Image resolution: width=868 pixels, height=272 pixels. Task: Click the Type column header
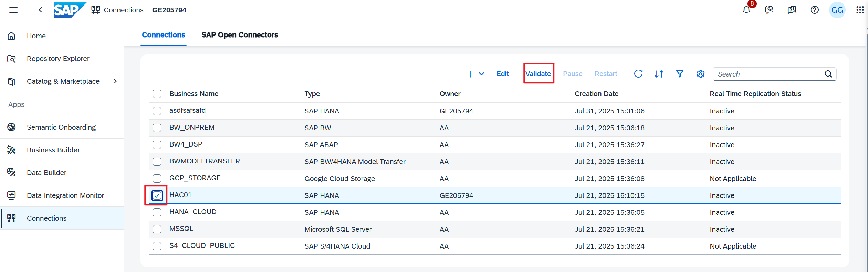[312, 94]
